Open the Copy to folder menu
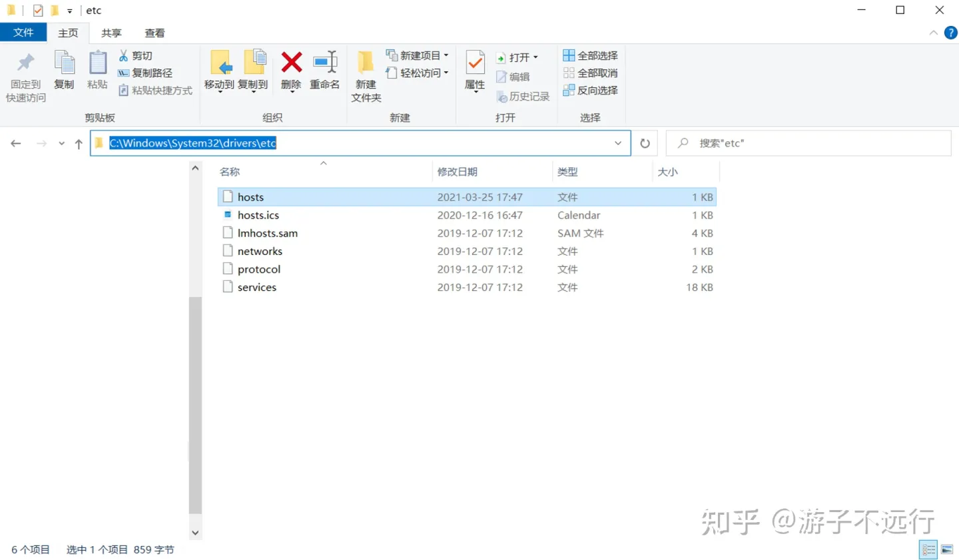The height and width of the screenshot is (560, 959). (253, 71)
